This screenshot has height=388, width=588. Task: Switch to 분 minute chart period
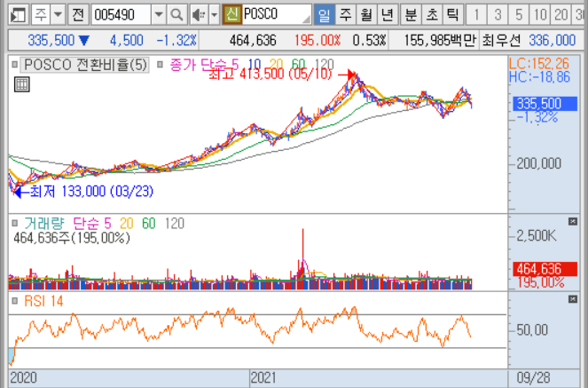pos(411,15)
